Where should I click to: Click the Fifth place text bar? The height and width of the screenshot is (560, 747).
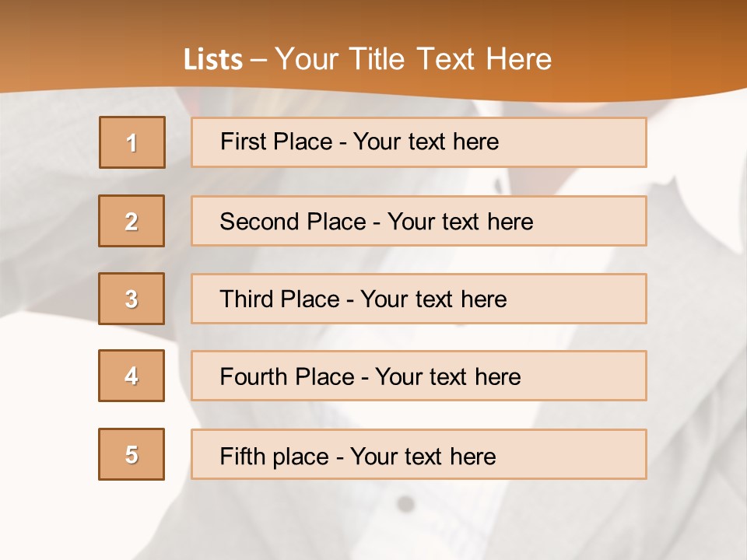point(419,454)
